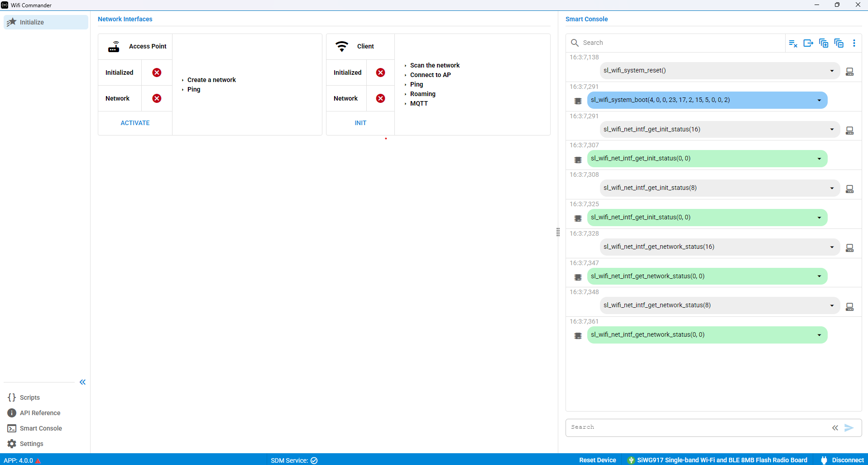
Task: Click Access Point Network red status icon
Action: [157, 98]
